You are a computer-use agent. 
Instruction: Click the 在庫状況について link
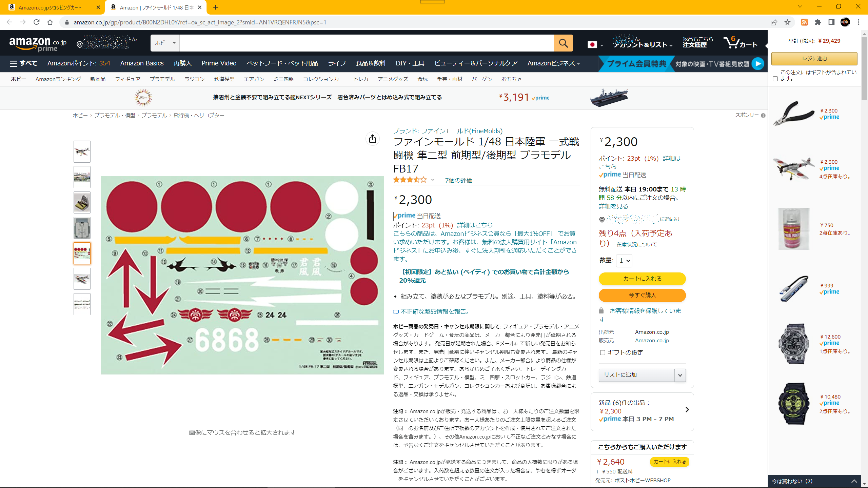636,244
